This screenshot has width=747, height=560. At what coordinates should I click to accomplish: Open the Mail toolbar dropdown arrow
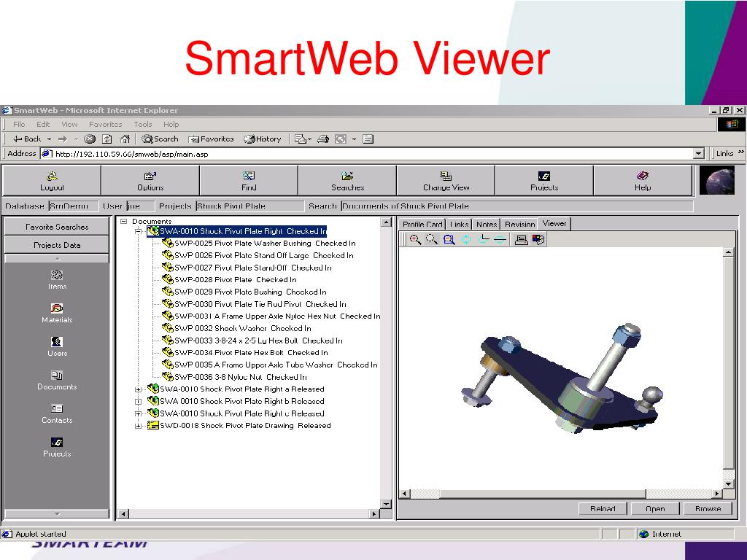[309, 139]
